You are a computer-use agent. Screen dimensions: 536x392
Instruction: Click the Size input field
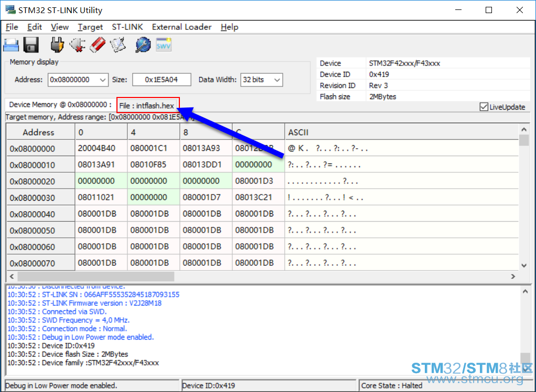162,80
